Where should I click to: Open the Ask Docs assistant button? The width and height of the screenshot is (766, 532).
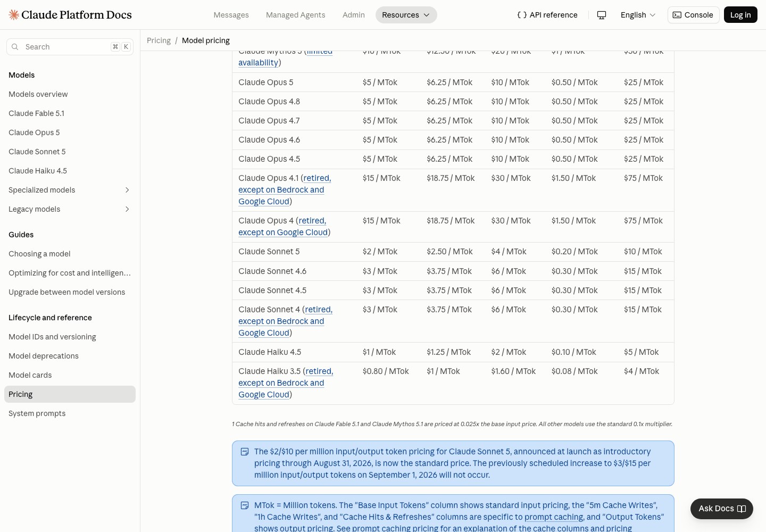point(722,509)
